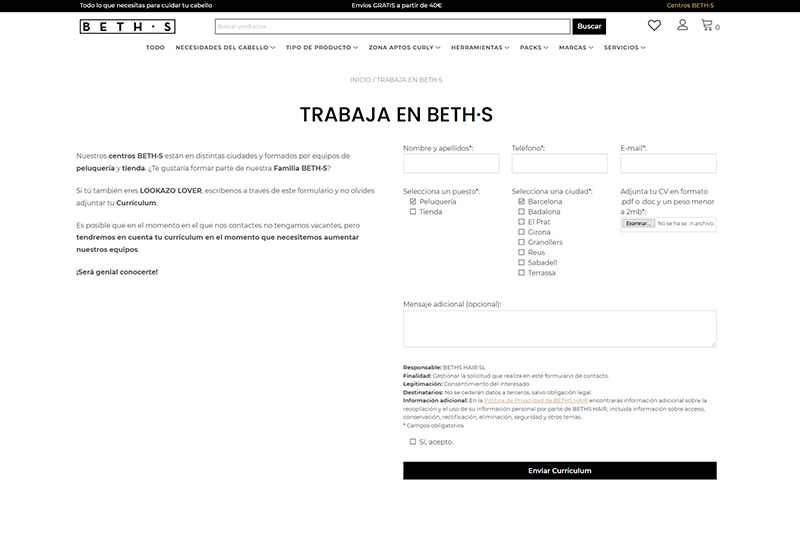Screen dimensions: 800x533
Task: Click the Buscar search button
Action: point(589,26)
